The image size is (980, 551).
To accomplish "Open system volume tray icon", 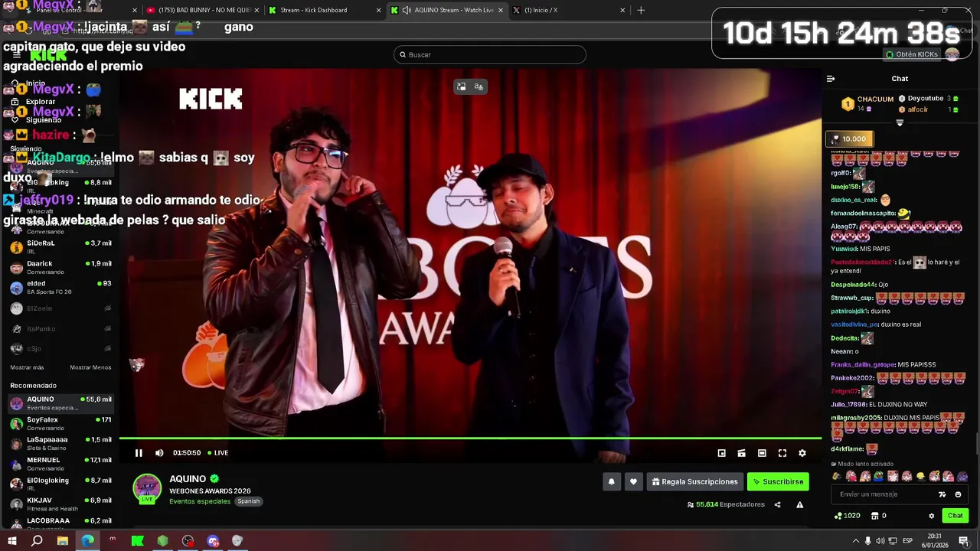I will point(880,541).
